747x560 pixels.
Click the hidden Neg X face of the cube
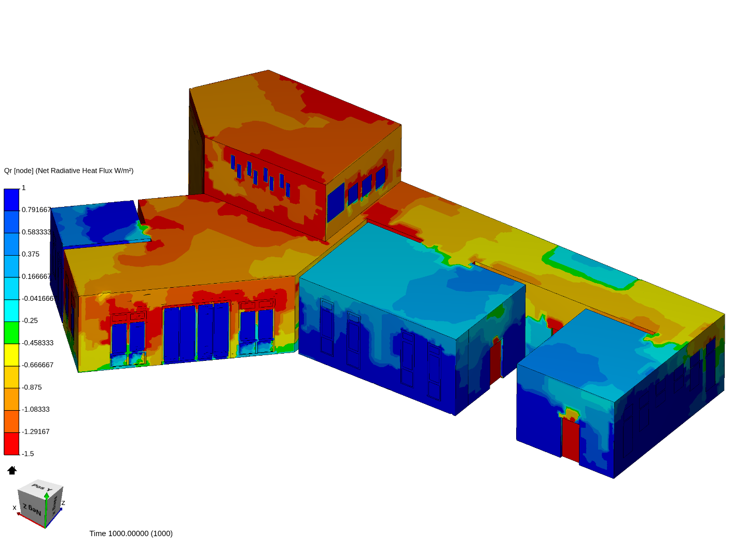pos(56,507)
